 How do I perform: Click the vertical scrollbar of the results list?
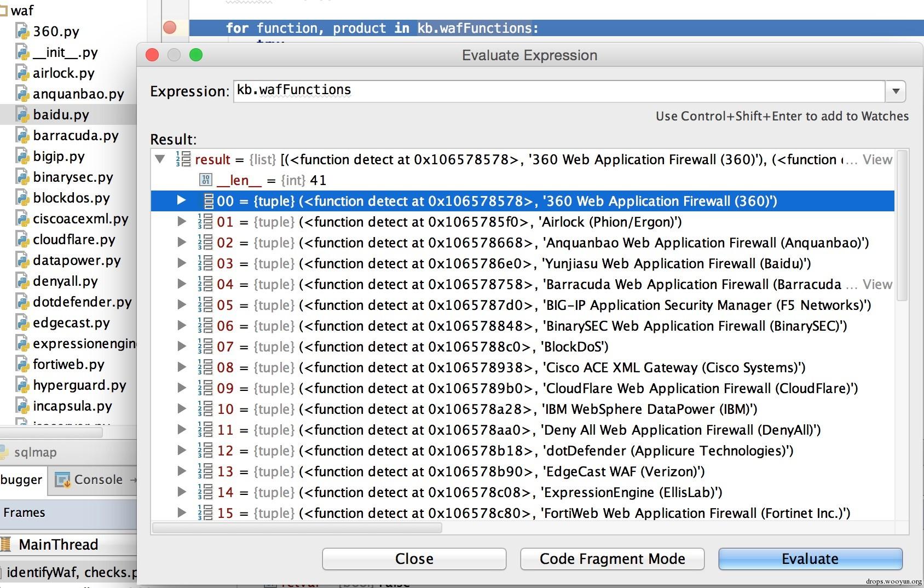point(902,226)
